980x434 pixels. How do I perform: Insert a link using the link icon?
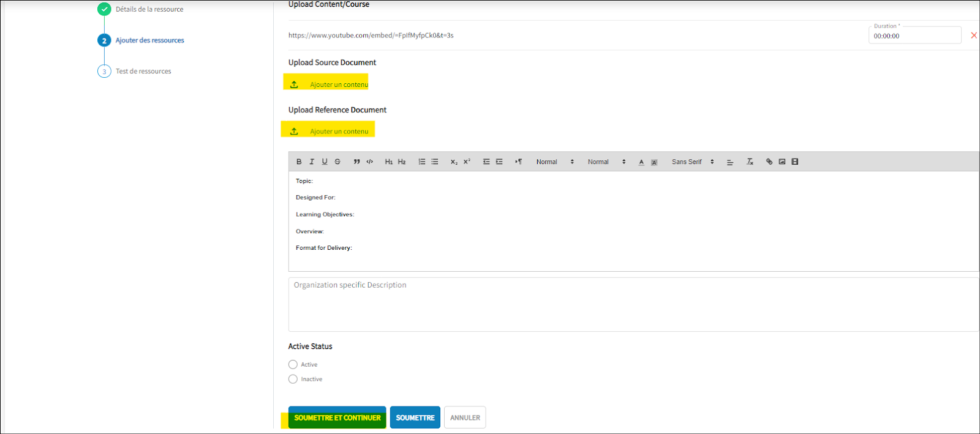[x=769, y=162]
